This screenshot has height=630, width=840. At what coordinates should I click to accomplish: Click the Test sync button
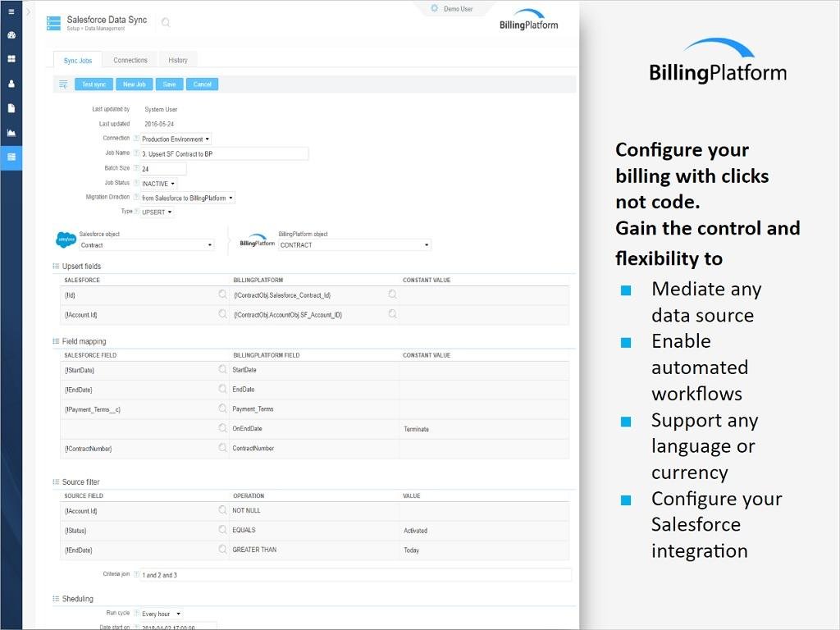pos(94,84)
